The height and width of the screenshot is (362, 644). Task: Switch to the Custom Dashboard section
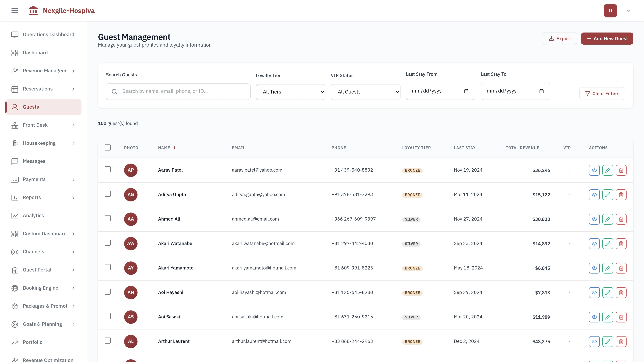pos(44,234)
